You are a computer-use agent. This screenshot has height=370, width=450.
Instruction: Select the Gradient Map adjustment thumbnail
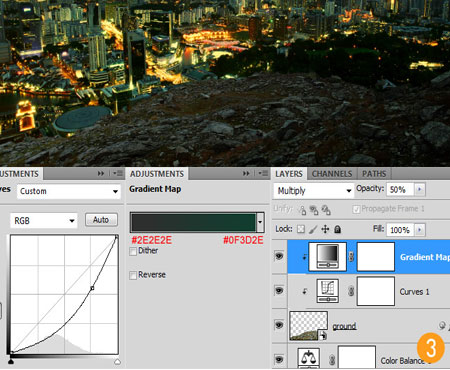click(328, 256)
